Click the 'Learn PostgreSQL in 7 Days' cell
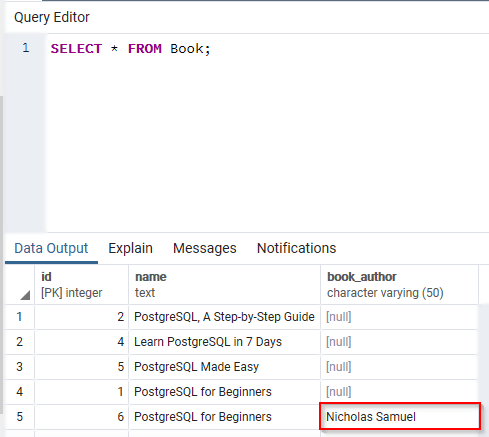This screenshot has height=437, width=489. (x=225, y=342)
